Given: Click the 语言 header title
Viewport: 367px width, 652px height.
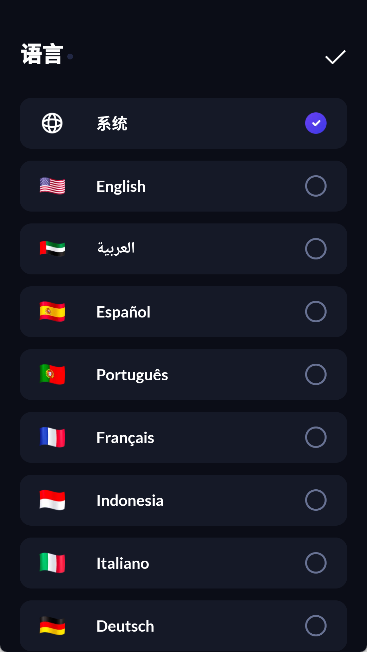Looking at the screenshot, I should [42, 54].
